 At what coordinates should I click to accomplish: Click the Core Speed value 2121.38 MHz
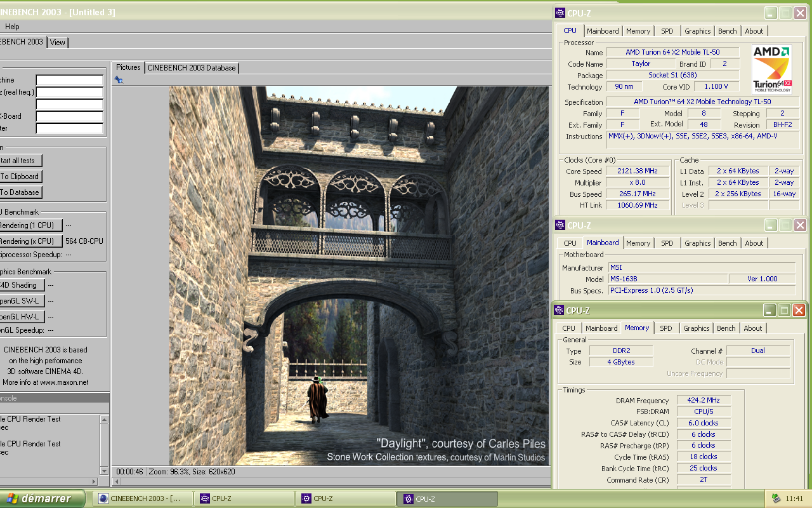click(x=638, y=171)
